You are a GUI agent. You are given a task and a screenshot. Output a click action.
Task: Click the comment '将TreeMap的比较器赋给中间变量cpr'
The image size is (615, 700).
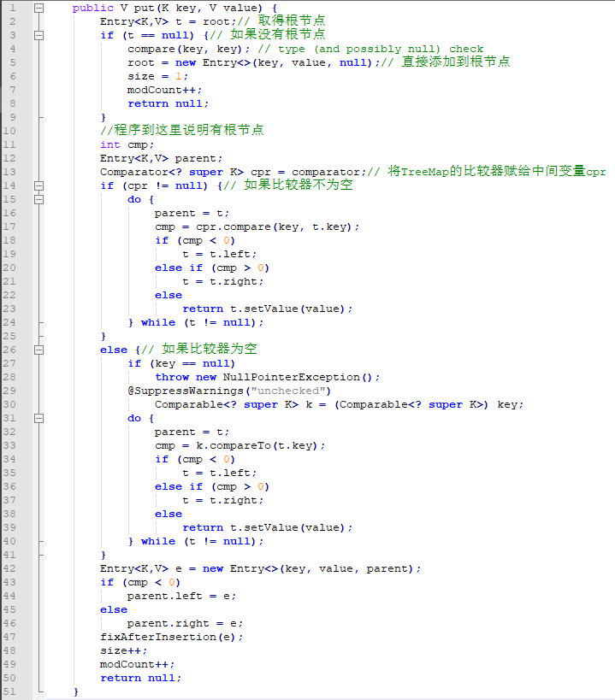click(497, 172)
